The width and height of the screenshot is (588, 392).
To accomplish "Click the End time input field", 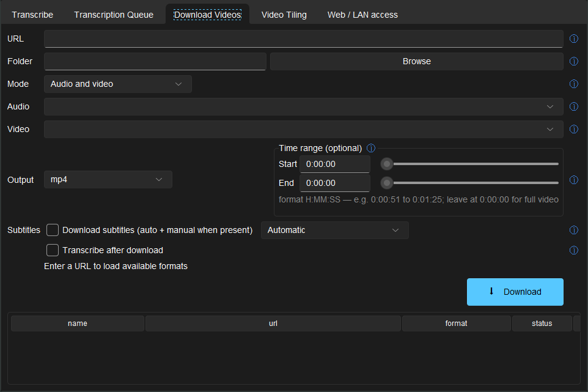I will (x=335, y=183).
